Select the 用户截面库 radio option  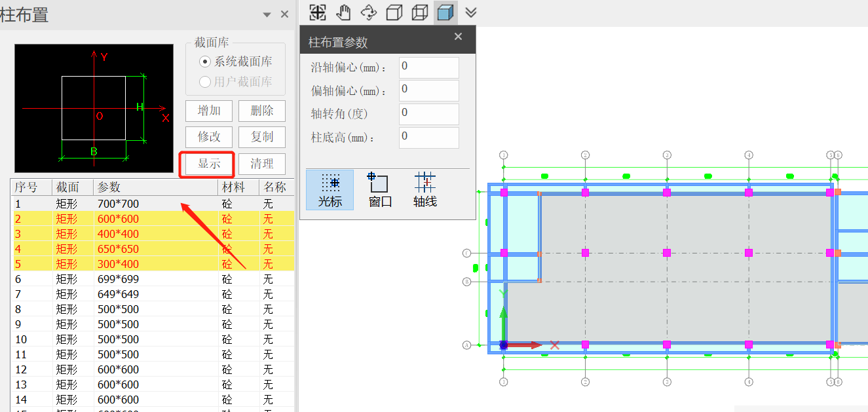(x=205, y=82)
